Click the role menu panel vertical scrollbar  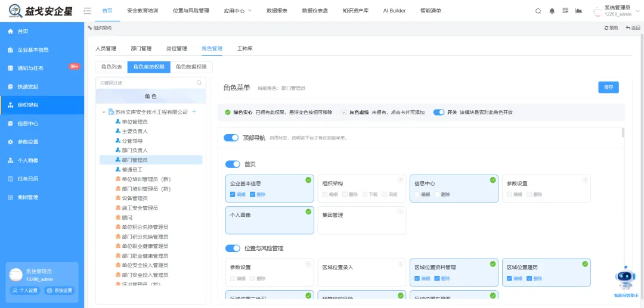tap(624, 132)
